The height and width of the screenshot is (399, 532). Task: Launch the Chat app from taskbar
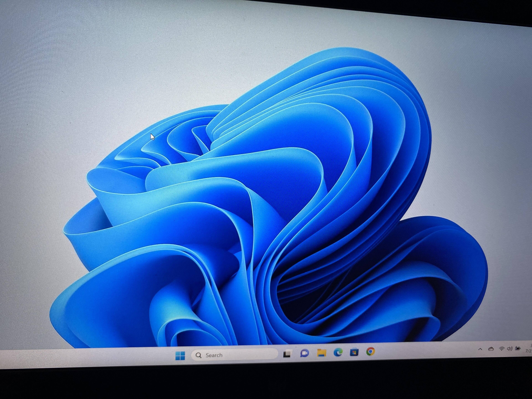pos(305,353)
